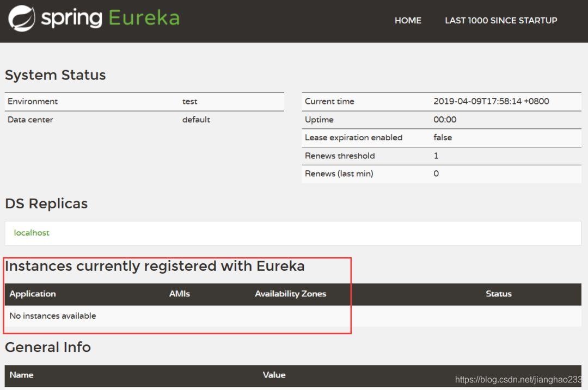The height and width of the screenshot is (390, 588).
Task: Select the renews threshold value 1
Action: [436, 156]
